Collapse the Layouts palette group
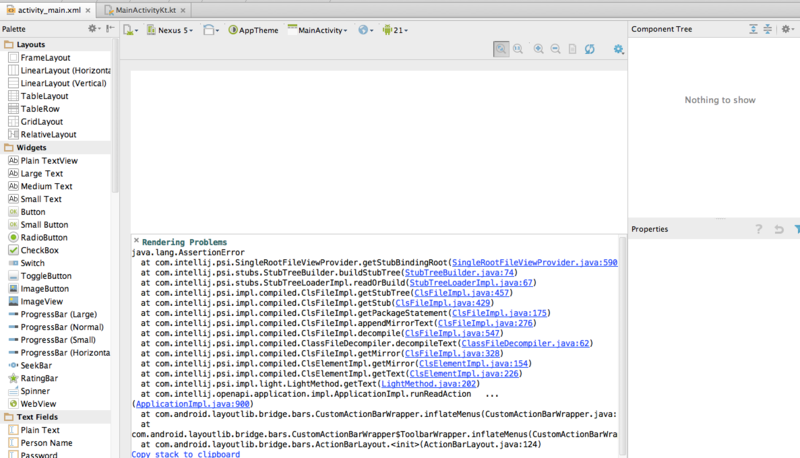Image resolution: width=800 pixels, height=458 pixels. (55, 44)
